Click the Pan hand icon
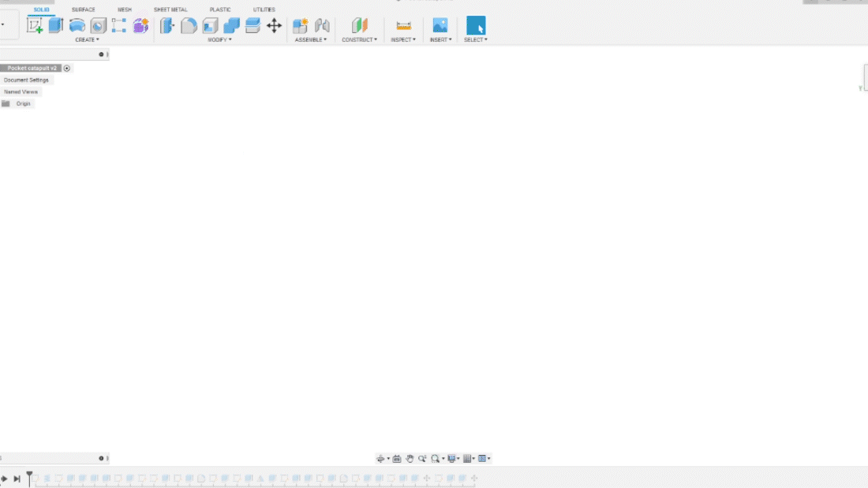 (410, 459)
